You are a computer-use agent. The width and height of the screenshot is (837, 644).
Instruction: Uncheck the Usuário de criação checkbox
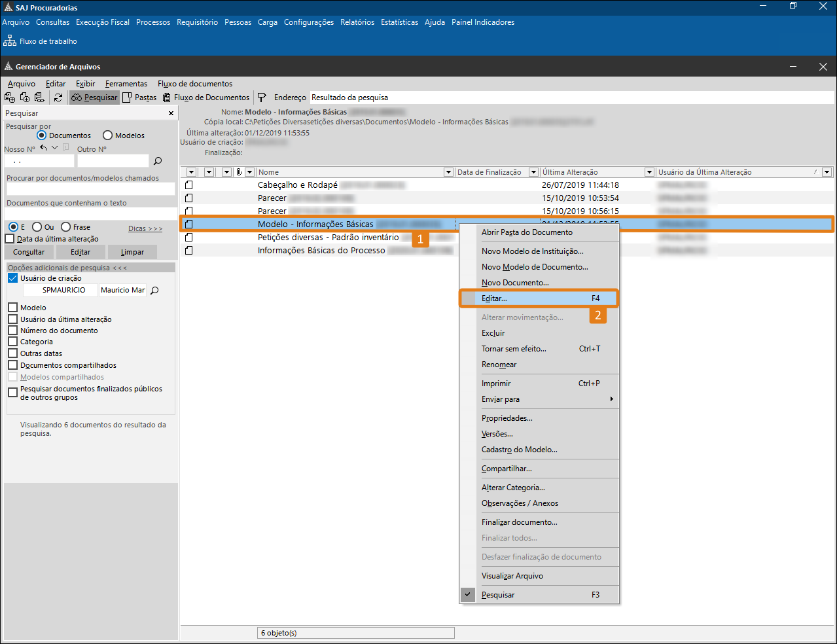(12, 278)
